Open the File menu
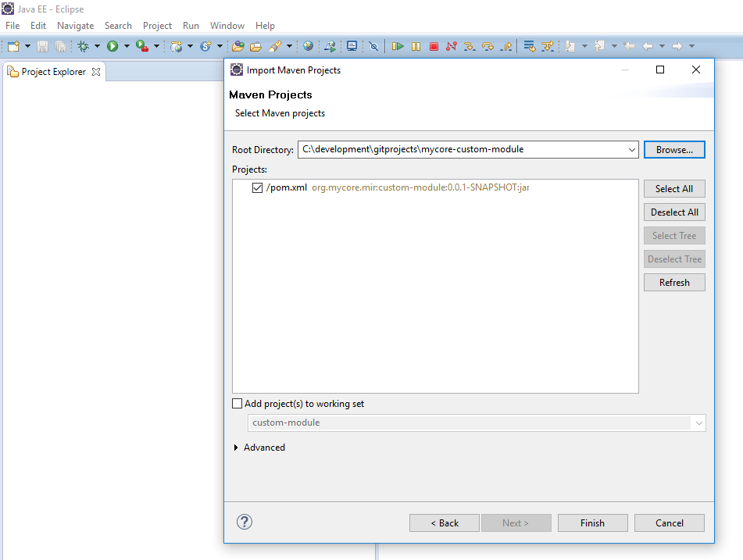This screenshot has height=560, width=743. point(13,26)
